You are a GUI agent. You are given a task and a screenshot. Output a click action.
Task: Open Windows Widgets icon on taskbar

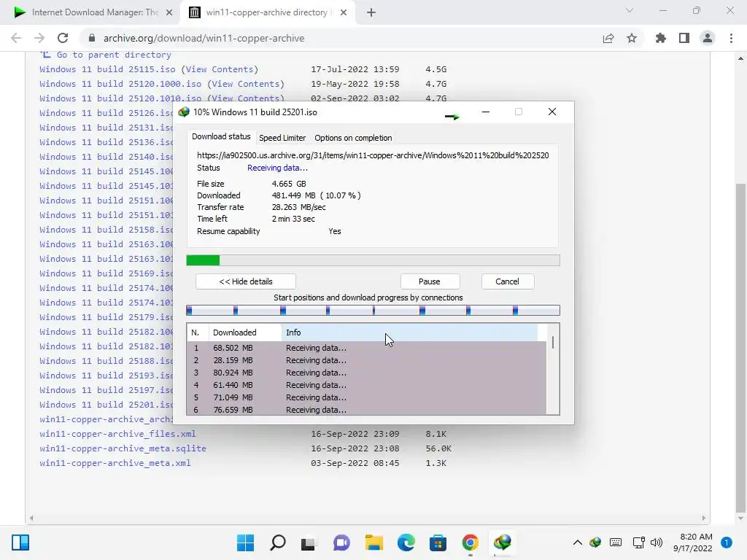pyautogui.click(x=20, y=542)
